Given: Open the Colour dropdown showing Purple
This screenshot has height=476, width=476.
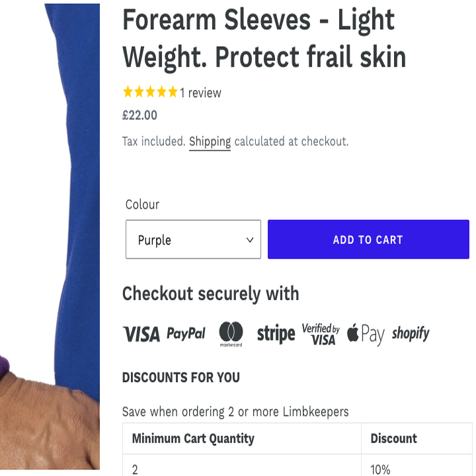Looking at the screenshot, I should click(x=193, y=239).
